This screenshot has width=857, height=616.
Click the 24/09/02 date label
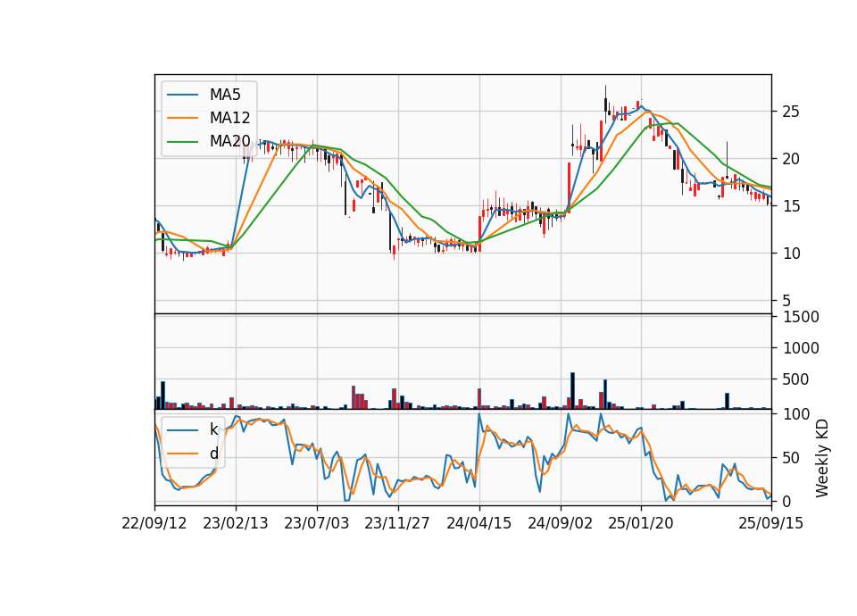(560, 523)
